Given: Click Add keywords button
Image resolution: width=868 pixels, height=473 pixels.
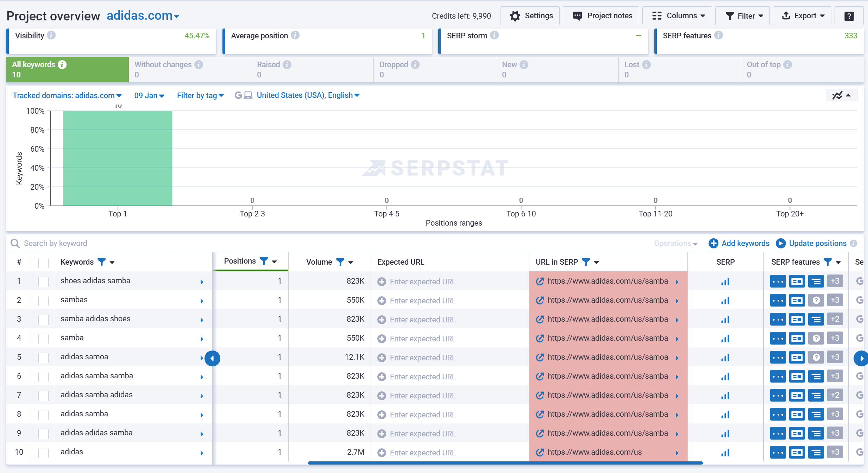Looking at the screenshot, I should click(739, 243).
